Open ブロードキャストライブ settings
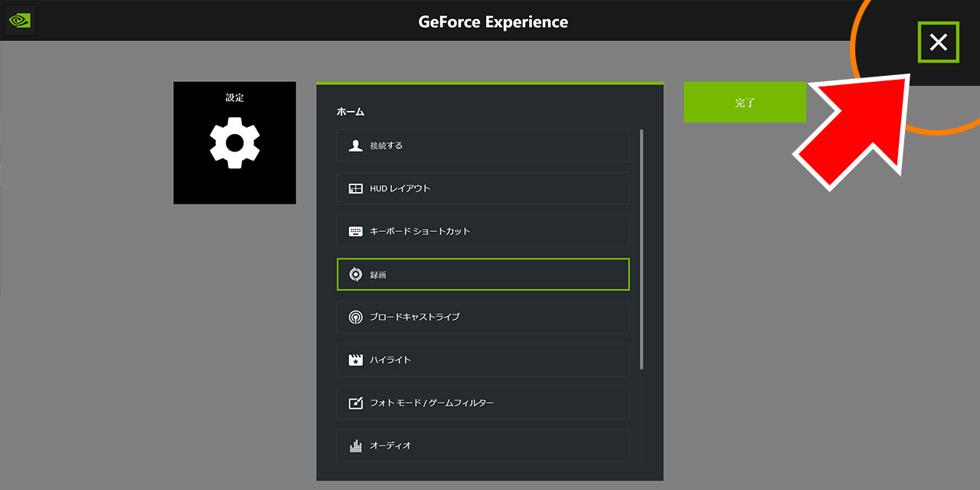The height and width of the screenshot is (490, 980). pyautogui.click(x=483, y=317)
